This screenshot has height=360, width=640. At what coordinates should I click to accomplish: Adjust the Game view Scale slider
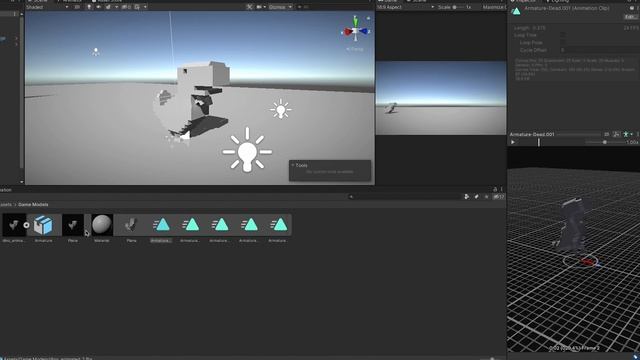point(459,7)
